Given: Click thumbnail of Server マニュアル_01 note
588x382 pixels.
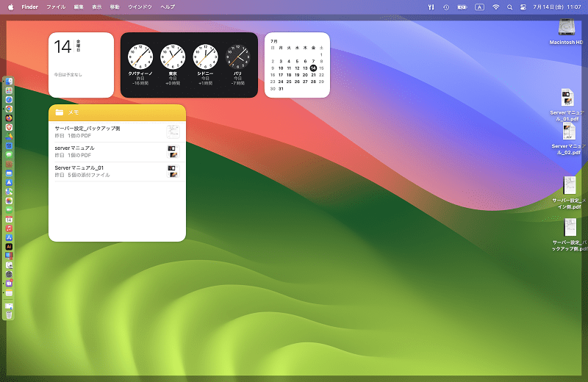Looking at the screenshot, I should 173,171.
